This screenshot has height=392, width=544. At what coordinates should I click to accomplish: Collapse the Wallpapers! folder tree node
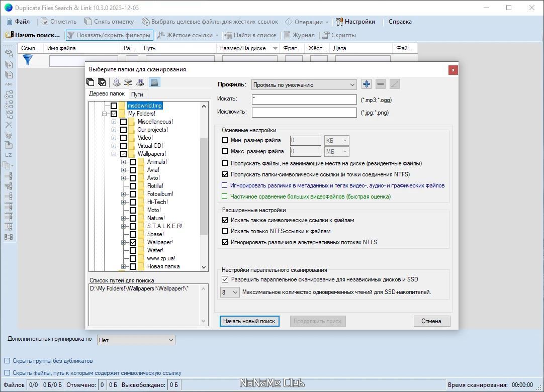click(114, 154)
